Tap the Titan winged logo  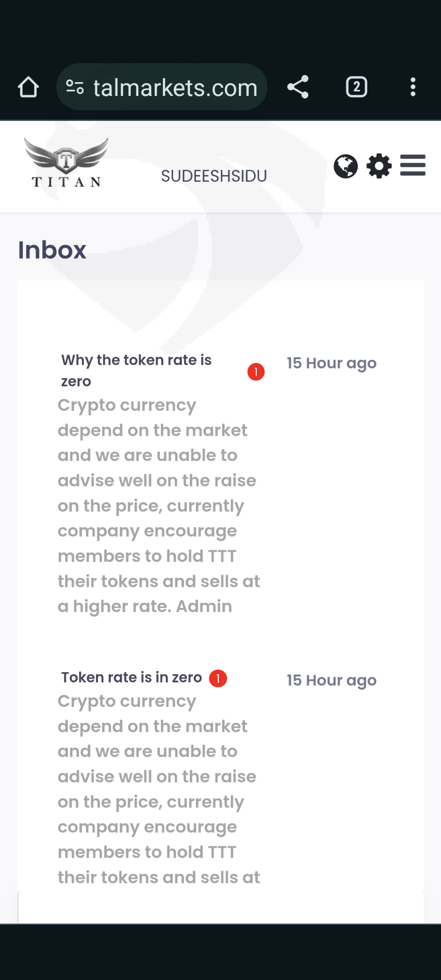pos(66,163)
